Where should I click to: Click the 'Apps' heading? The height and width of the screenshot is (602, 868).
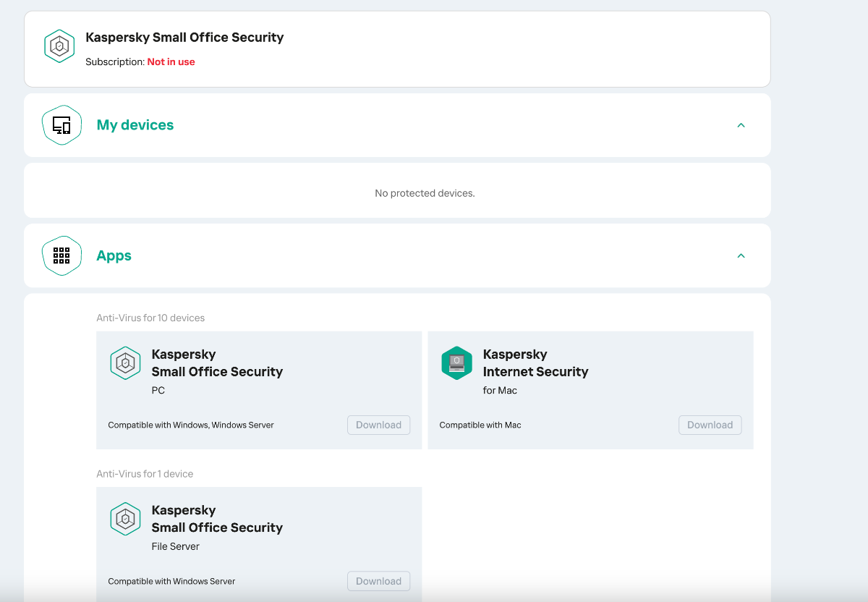(x=114, y=256)
